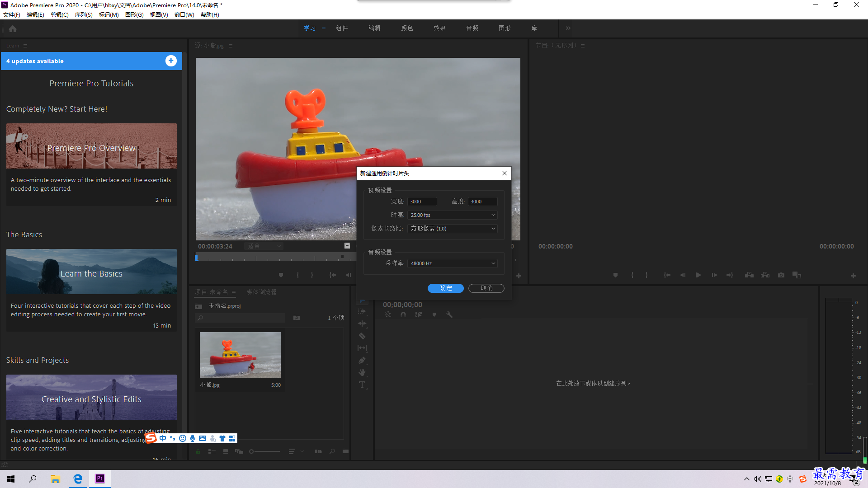This screenshot has height=488, width=868.
Task: Open Learn the Basics tutorial
Action: pos(91,272)
